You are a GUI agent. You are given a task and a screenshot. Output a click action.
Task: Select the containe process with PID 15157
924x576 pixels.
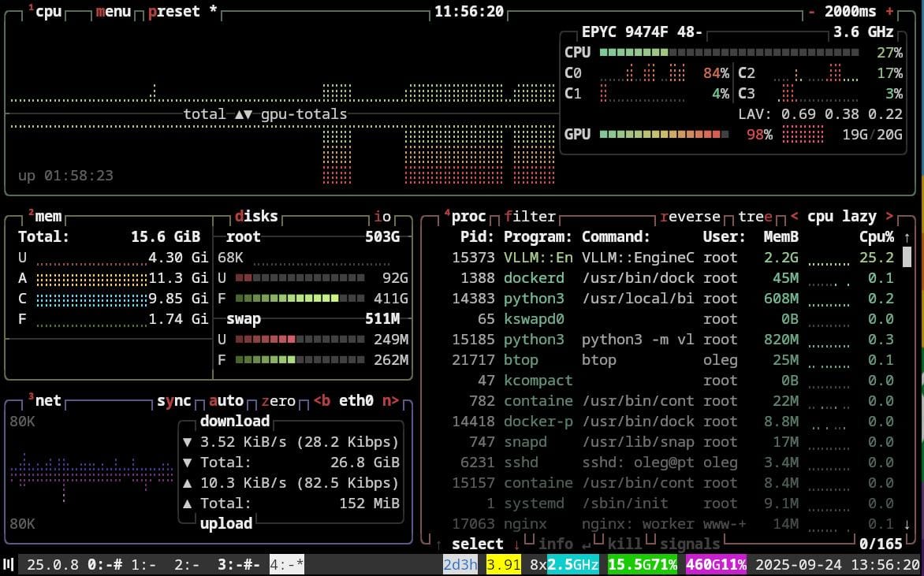[x=673, y=483]
